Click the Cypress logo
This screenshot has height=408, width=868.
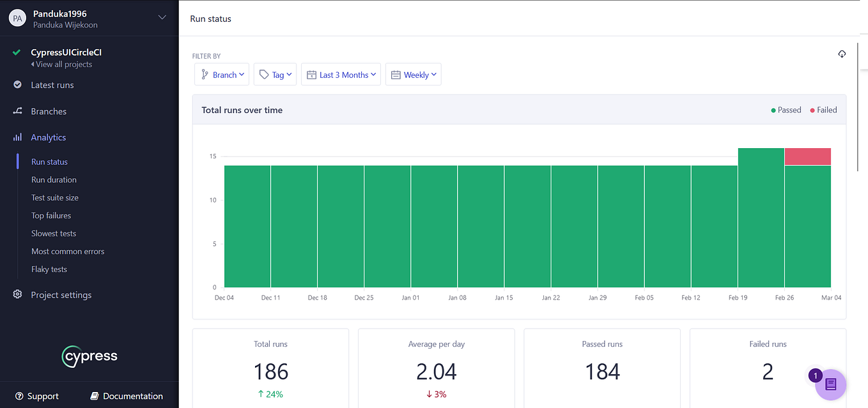click(x=89, y=356)
